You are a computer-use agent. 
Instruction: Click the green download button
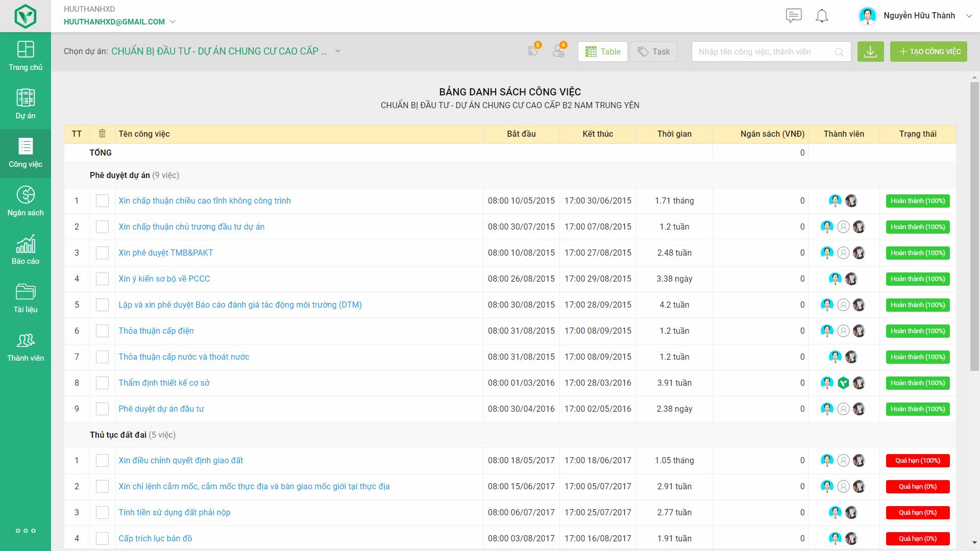[x=870, y=52]
